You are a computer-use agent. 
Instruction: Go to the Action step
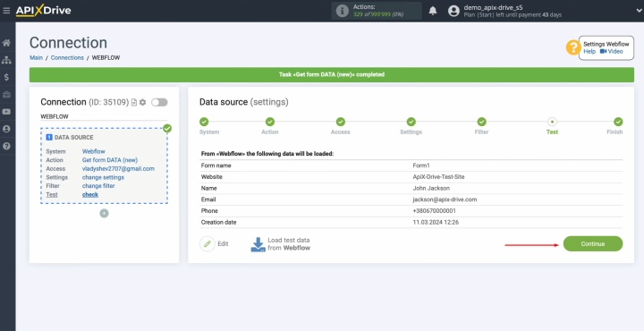tap(270, 122)
